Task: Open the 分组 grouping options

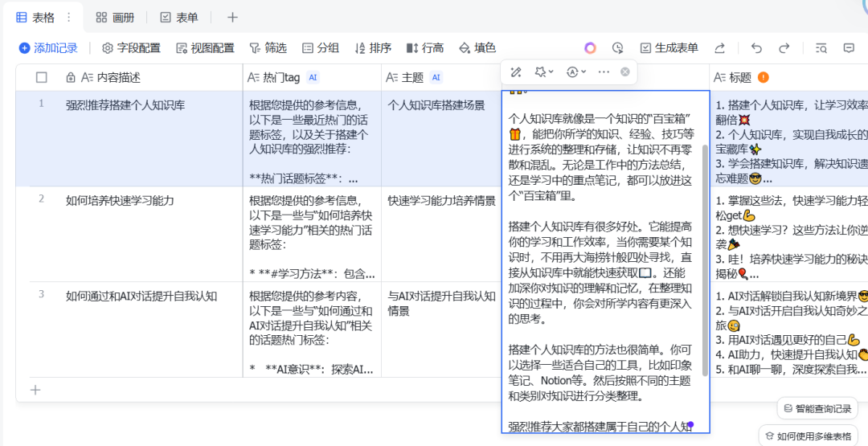Action: pos(321,48)
